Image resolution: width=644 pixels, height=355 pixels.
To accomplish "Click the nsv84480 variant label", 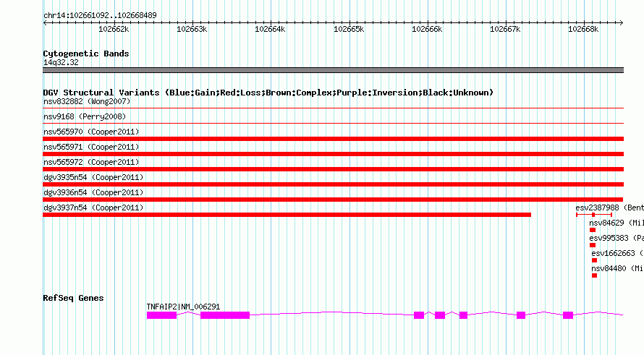I will point(617,268).
